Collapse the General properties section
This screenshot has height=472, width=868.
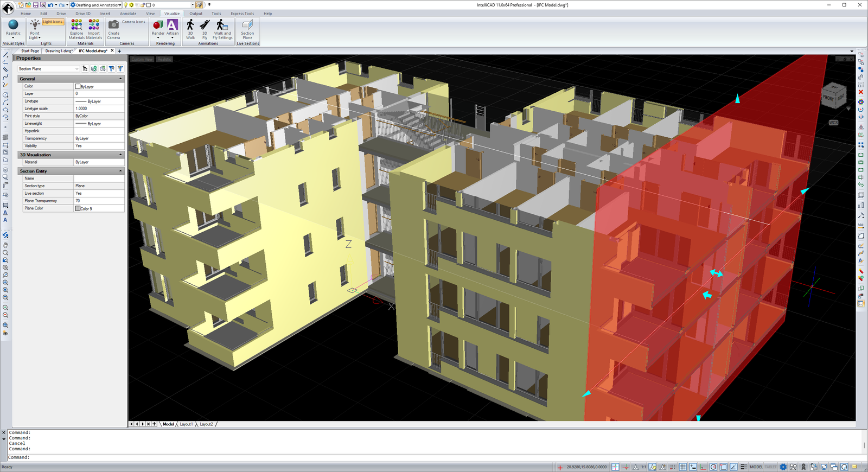(120, 79)
